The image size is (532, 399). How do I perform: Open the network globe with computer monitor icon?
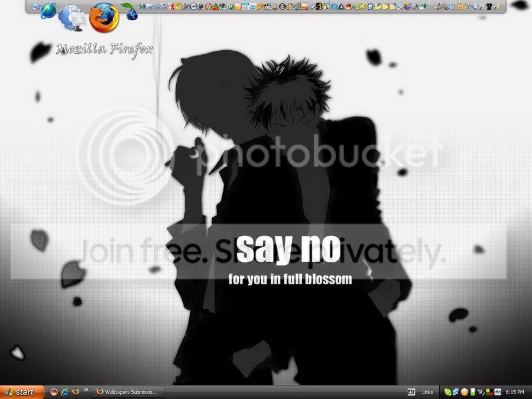click(72, 18)
